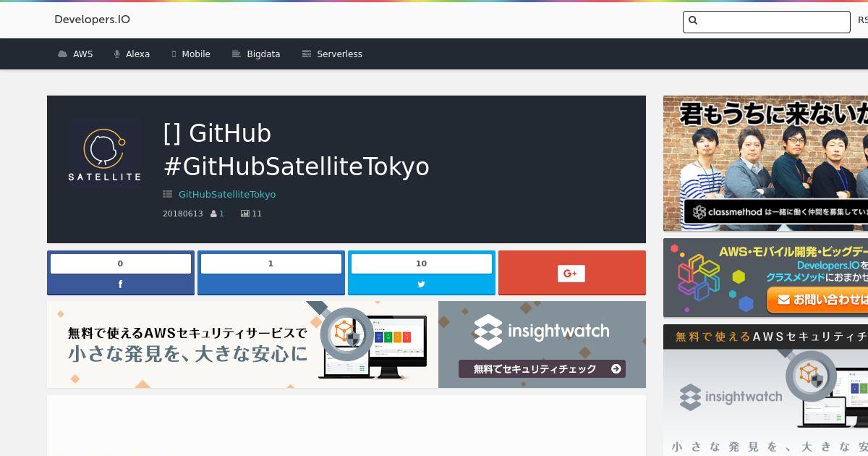Click the insightwatch logo in sidebar ad
Viewport: 868px width, 456px height.
pos(731,397)
